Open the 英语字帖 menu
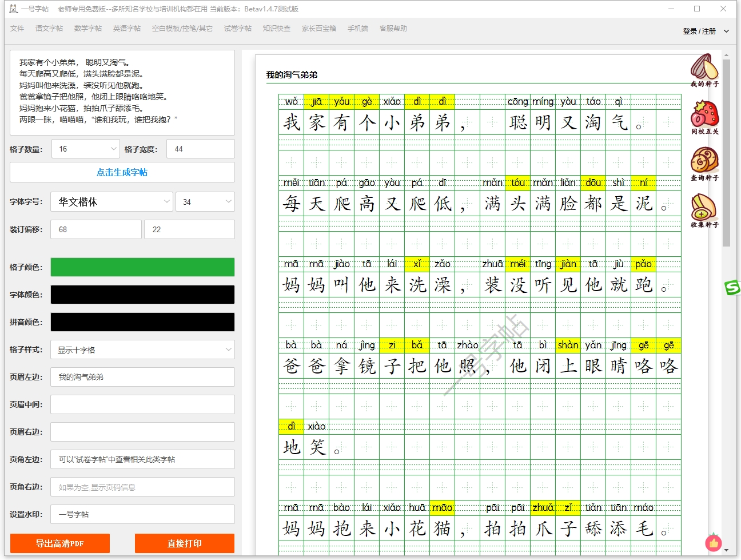The image size is (741, 560). tap(127, 28)
